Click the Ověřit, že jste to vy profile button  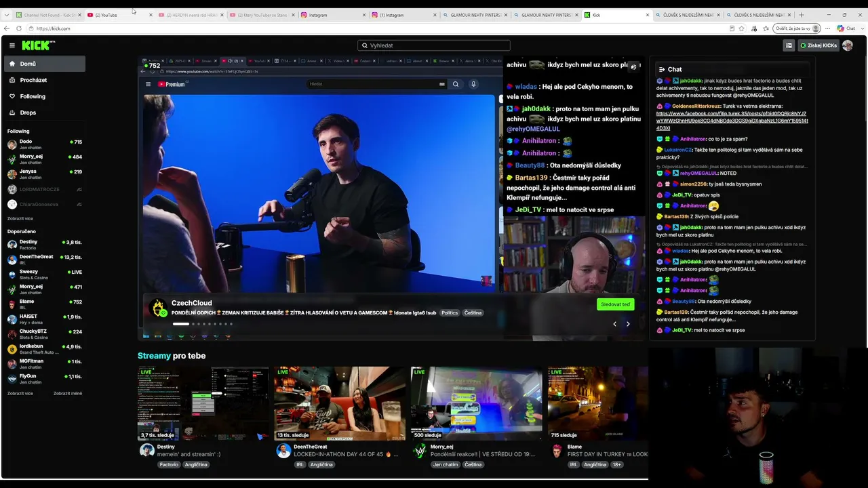[x=798, y=28]
